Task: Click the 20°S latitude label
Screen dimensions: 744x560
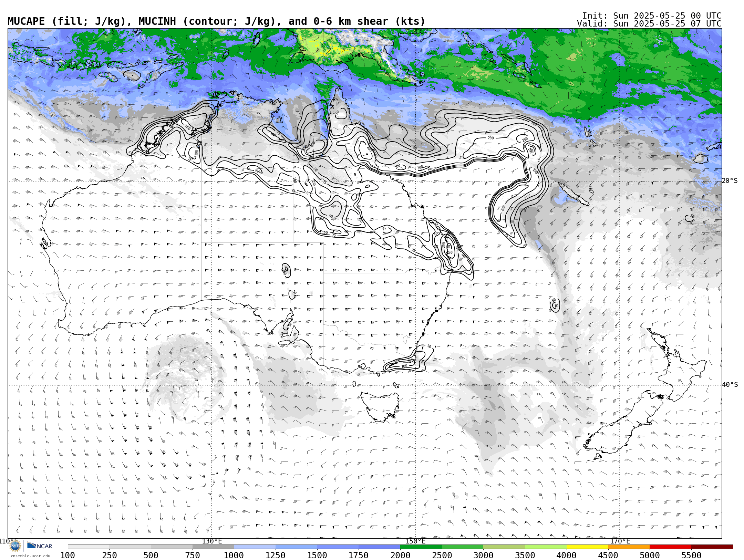Action: 730,181
